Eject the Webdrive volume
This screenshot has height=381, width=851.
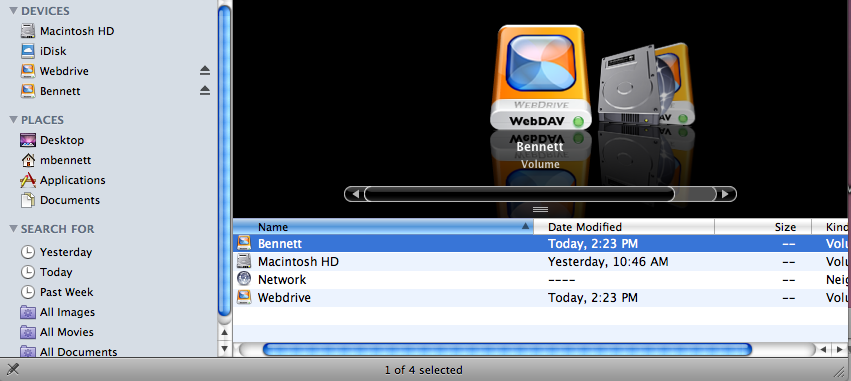click(205, 71)
